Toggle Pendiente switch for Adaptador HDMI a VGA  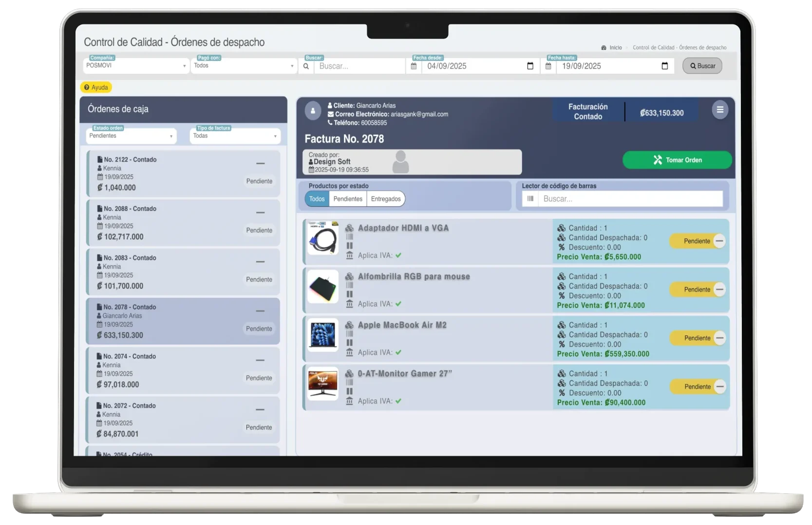pos(698,241)
